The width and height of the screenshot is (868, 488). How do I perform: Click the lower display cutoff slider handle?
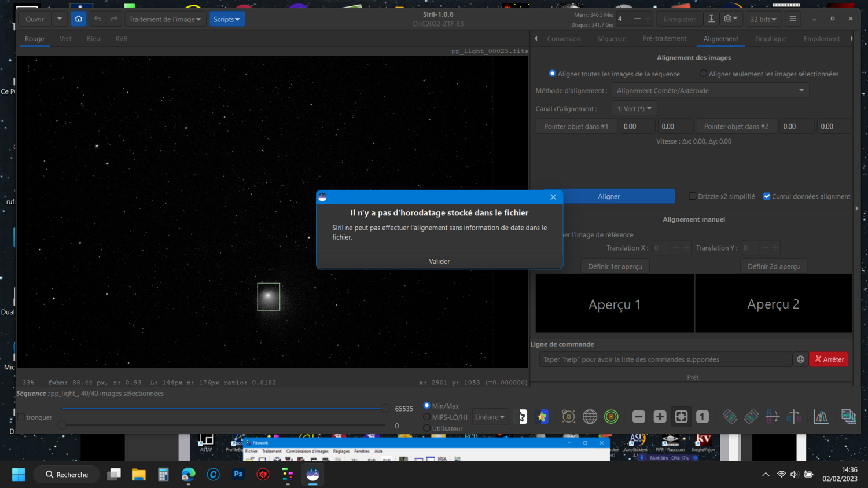[62, 425]
